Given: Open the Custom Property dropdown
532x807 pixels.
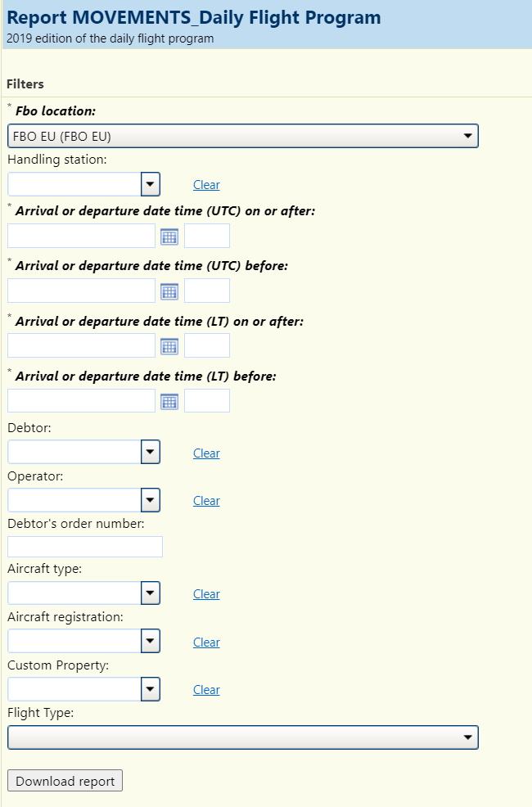Looking at the screenshot, I should coord(150,689).
